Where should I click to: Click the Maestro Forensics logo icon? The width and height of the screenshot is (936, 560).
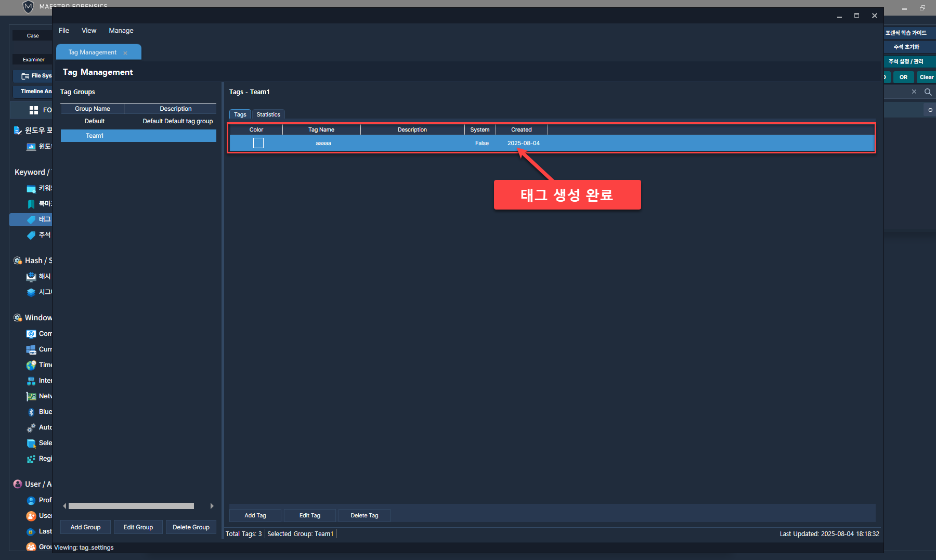28,6
